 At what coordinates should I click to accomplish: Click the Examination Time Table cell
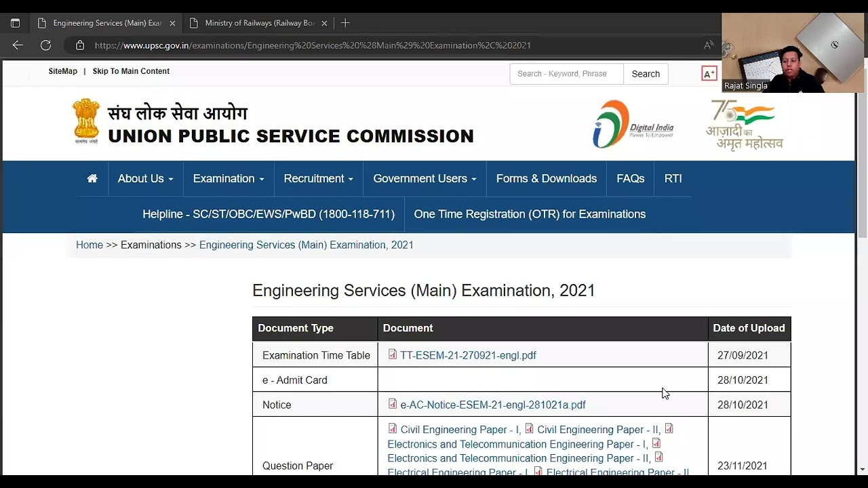point(315,355)
